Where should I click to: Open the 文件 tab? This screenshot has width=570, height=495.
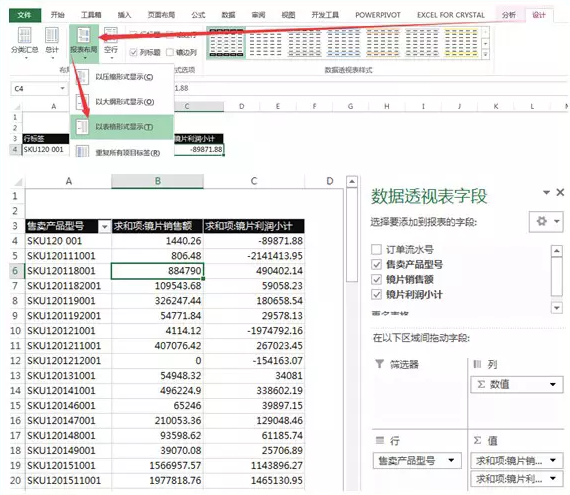(25, 15)
